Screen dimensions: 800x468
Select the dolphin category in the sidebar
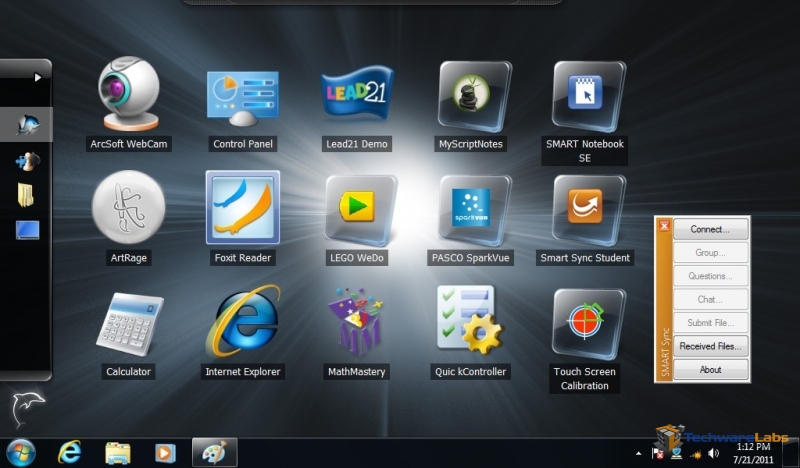point(26,125)
